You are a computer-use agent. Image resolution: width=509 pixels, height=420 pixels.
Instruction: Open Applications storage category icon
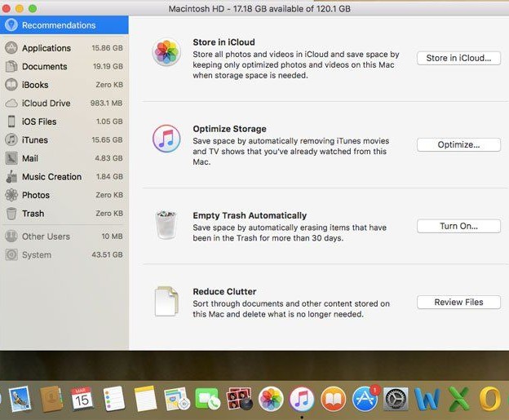[11, 48]
